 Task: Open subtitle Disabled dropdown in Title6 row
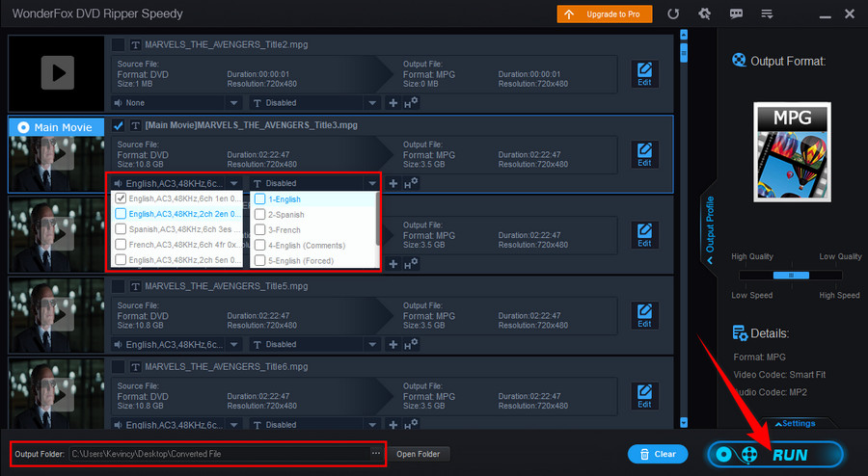[x=372, y=425]
